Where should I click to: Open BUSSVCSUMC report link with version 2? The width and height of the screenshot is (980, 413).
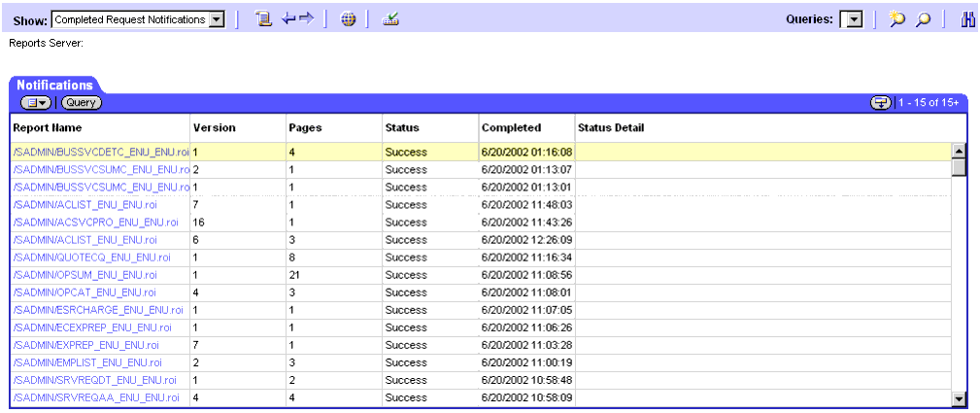(101, 170)
